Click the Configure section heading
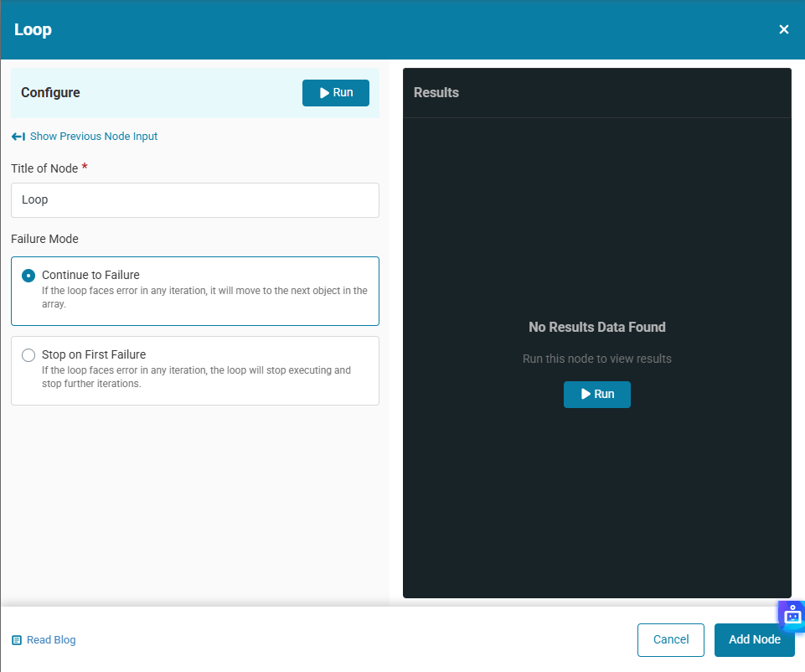805x672 pixels. click(50, 93)
